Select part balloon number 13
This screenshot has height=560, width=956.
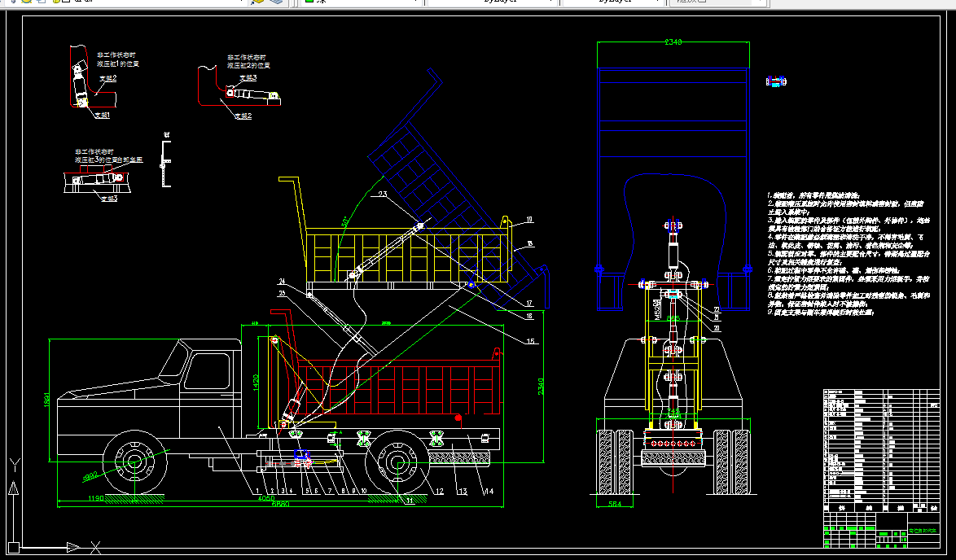463,491
